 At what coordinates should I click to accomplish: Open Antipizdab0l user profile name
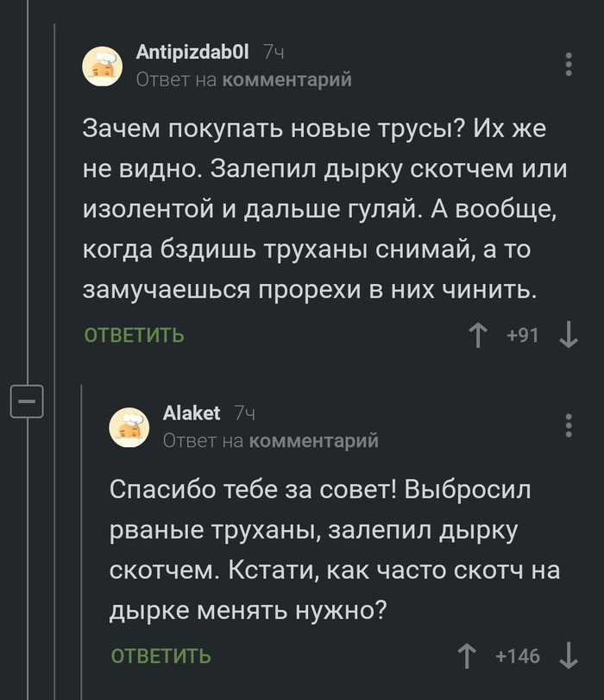click(192, 54)
